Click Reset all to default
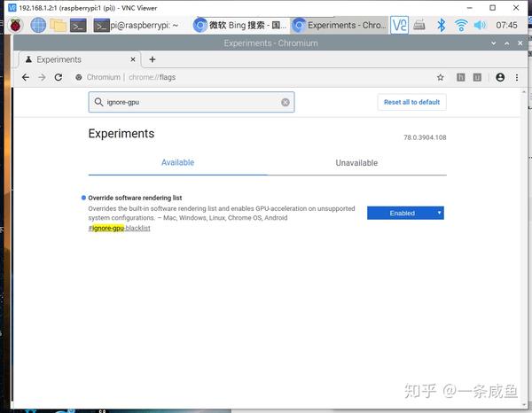 (x=412, y=102)
